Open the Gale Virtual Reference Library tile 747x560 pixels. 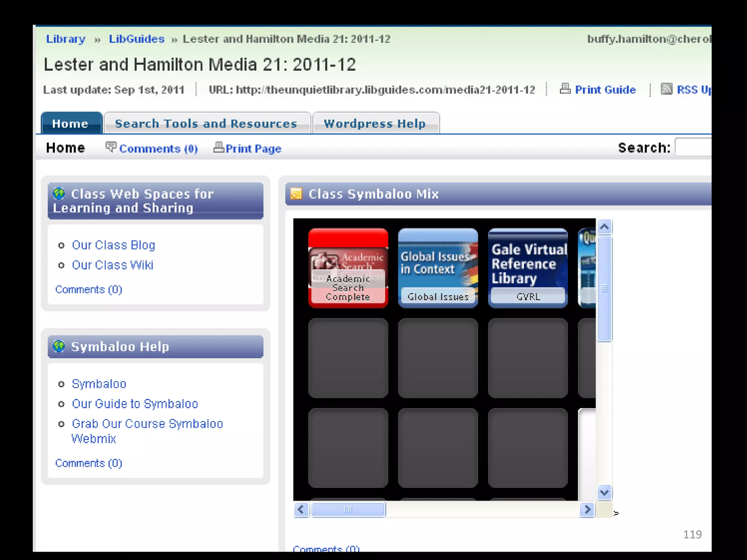pyautogui.click(x=528, y=268)
